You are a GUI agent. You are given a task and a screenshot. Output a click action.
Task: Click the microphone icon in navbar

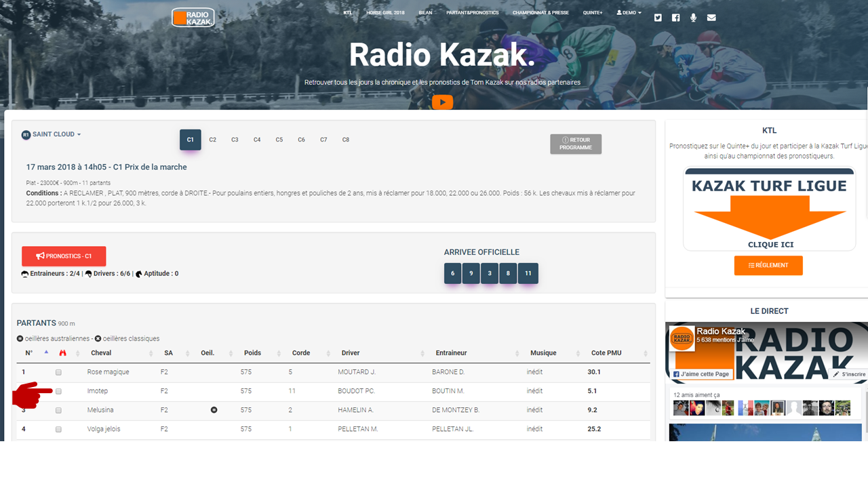(693, 18)
